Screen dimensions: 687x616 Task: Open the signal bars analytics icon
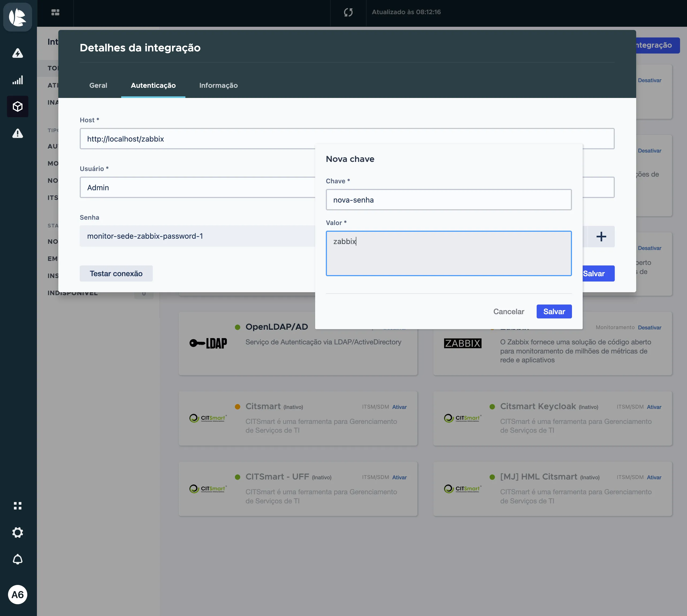click(18, 80)
